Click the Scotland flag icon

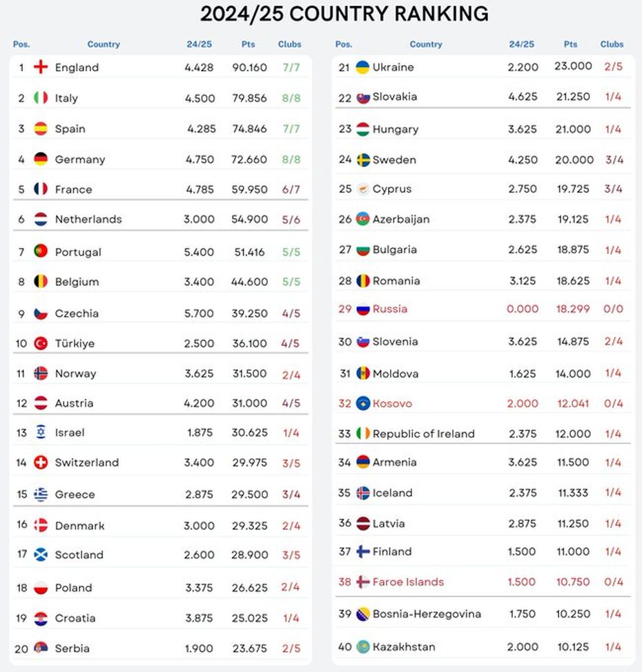(41, 555)
